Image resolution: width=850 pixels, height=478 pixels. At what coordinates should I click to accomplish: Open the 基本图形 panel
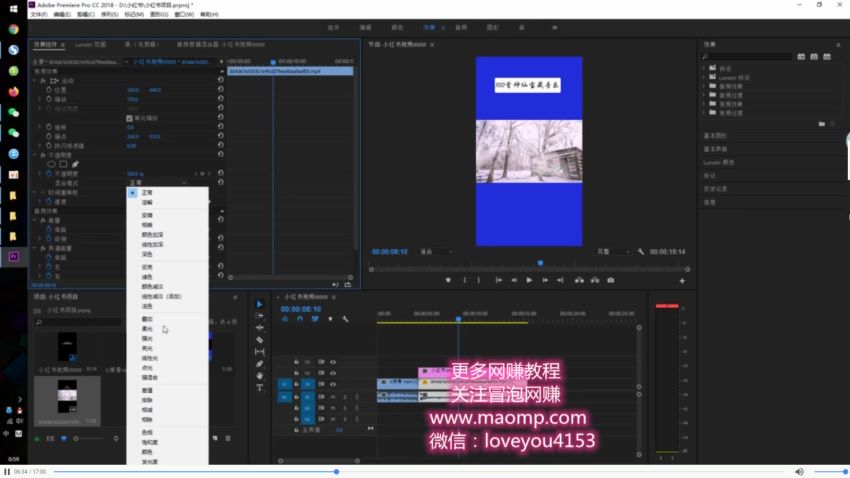tap(716, 135)
